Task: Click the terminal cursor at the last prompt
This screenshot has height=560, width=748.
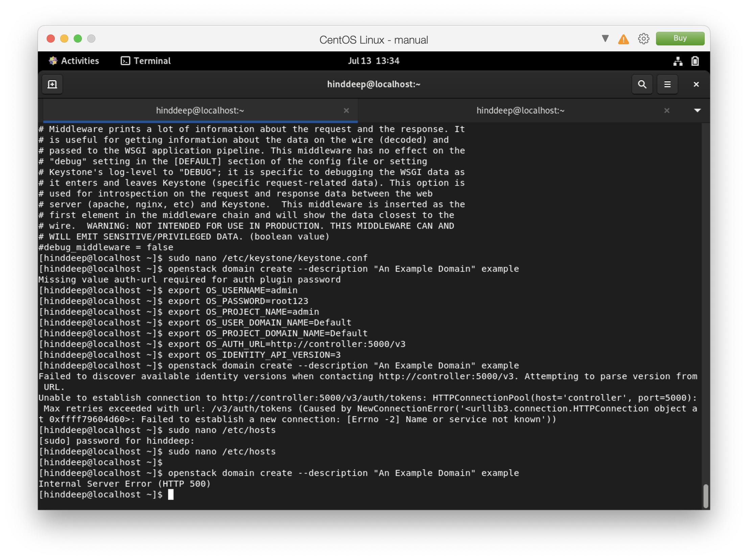Action: point(171,494)
